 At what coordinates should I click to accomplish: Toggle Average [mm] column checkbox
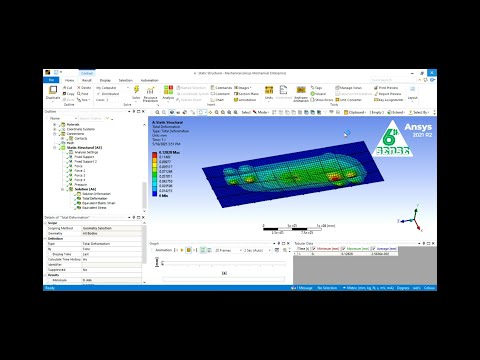(x=373, y=249)
